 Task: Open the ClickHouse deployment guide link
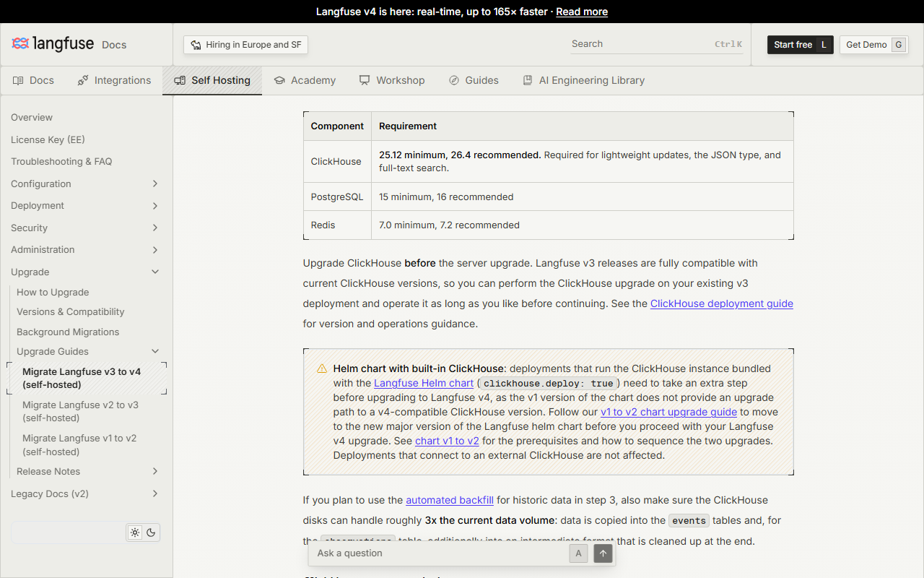[722, 303]
